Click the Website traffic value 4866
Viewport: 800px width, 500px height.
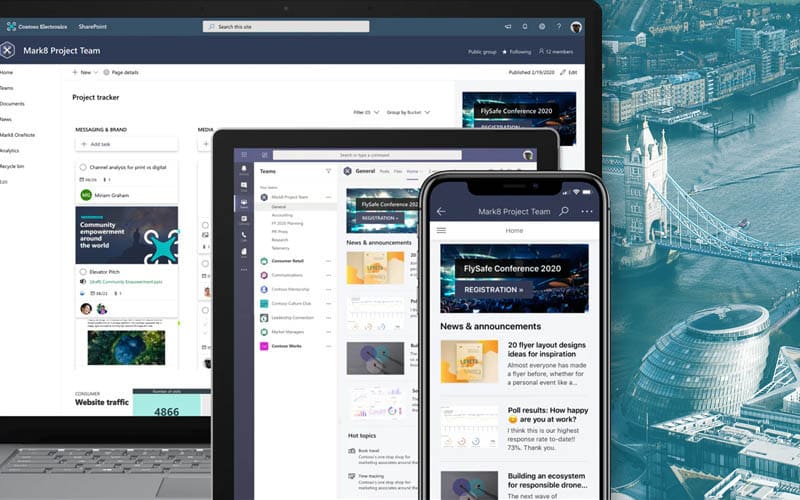[166, 411]
